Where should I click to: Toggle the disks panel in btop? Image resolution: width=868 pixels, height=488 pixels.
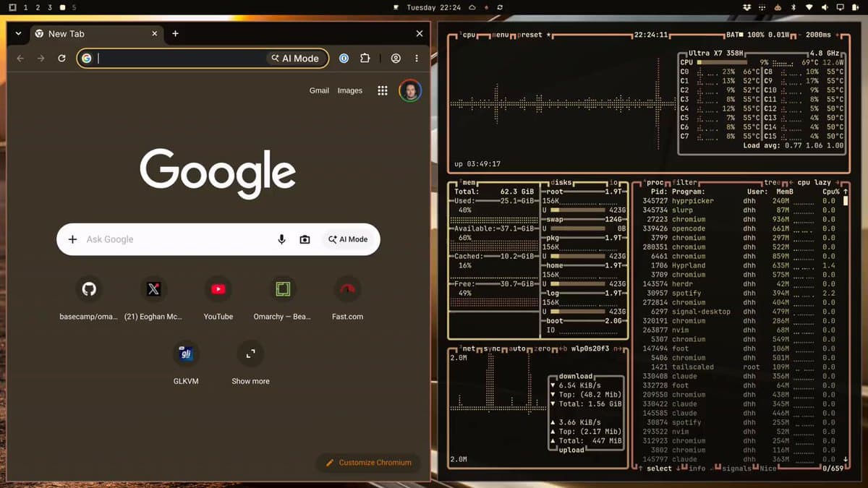coord(562,183)
